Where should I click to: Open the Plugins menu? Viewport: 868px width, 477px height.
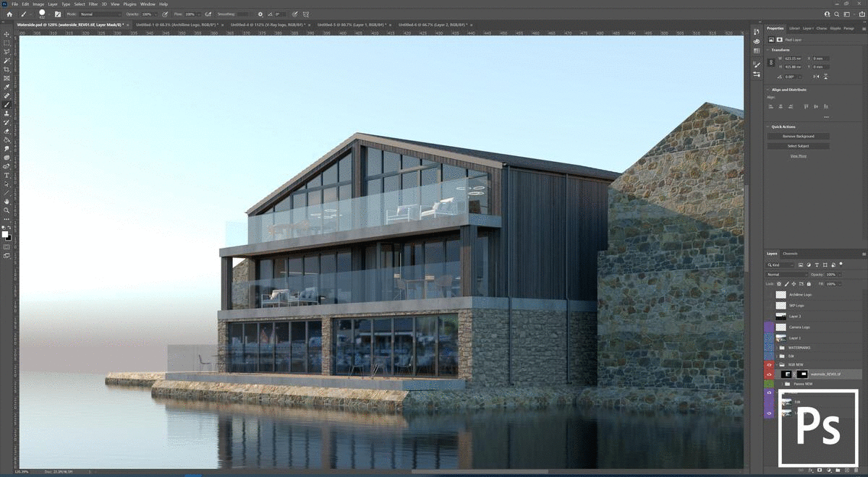coord(129,4)
